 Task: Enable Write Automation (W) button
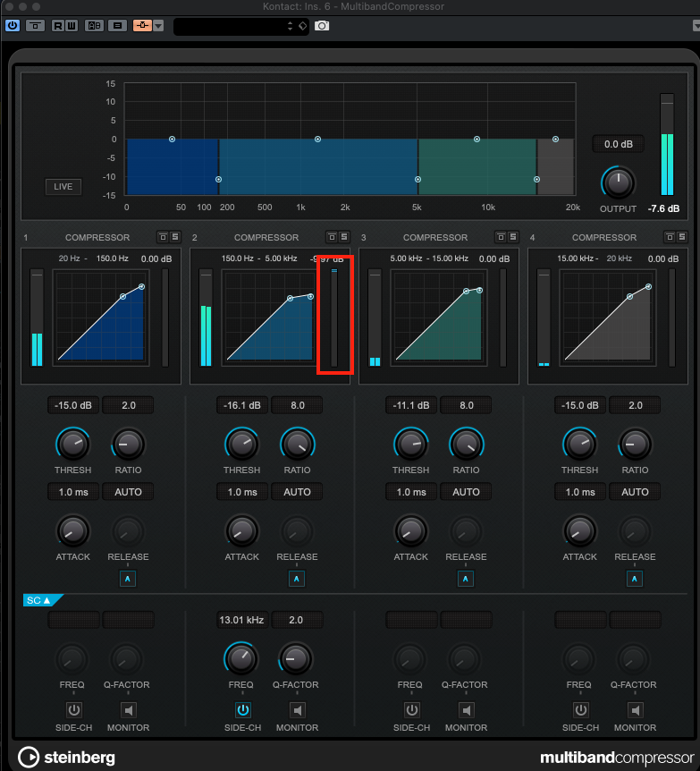(x=72, y=26)
